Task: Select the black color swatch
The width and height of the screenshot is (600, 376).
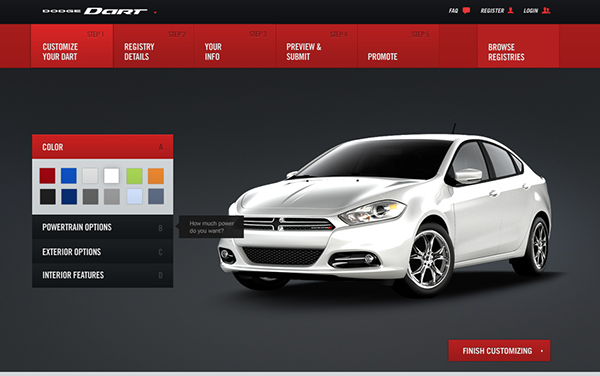Action: tap(47, 197)
